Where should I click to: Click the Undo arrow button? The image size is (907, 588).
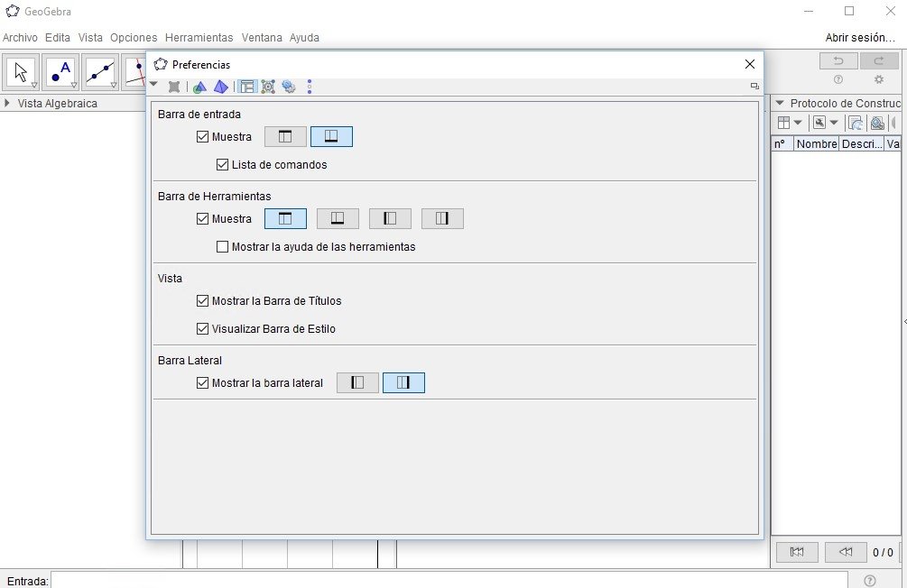tap(838, 60)
